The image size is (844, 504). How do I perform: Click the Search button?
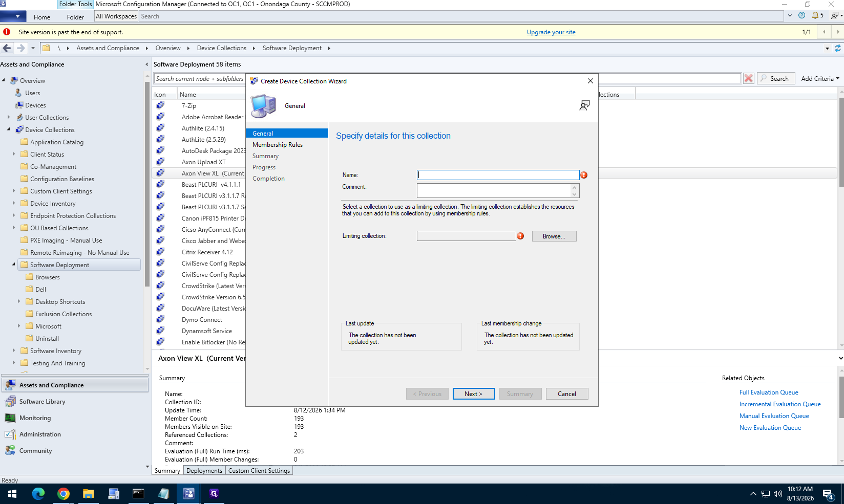pyautogui.click(x=776, y=78)
